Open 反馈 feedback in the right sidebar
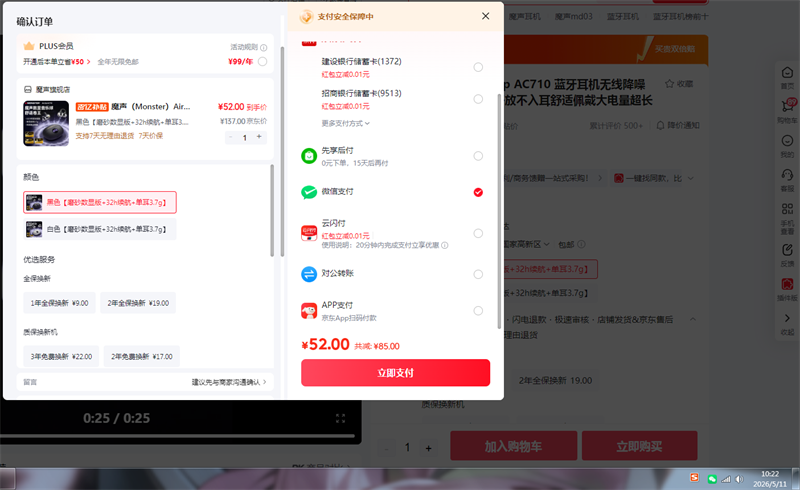This screenshot has width=800, height=490. pyautogui.click(x=787, y=255)
